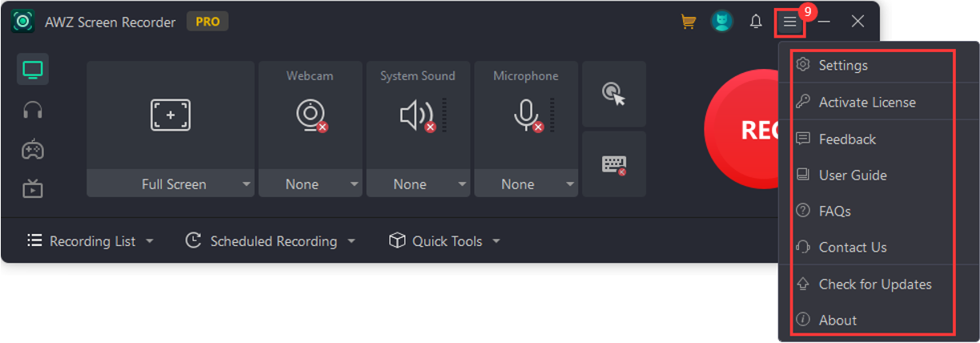Viewport: 980px width, 343px height.
Task: Expand the Quick Tools dropdown
Action: (x=444, y=240)
